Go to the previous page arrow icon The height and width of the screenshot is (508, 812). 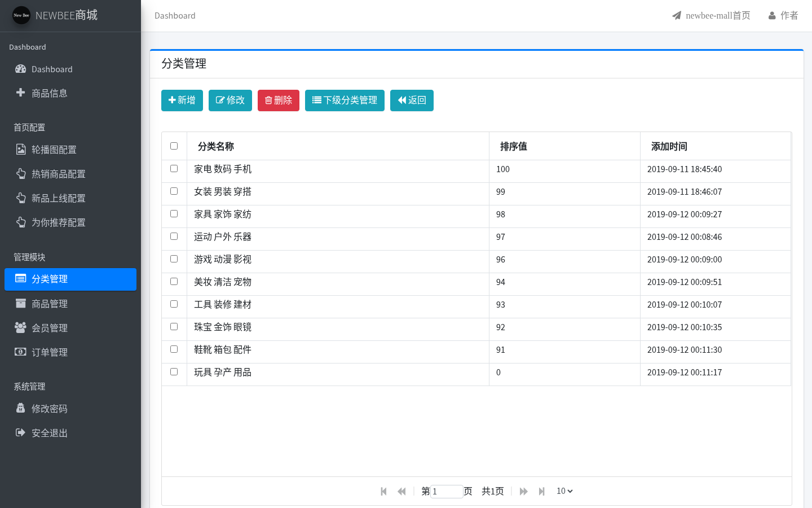point(401,491)
